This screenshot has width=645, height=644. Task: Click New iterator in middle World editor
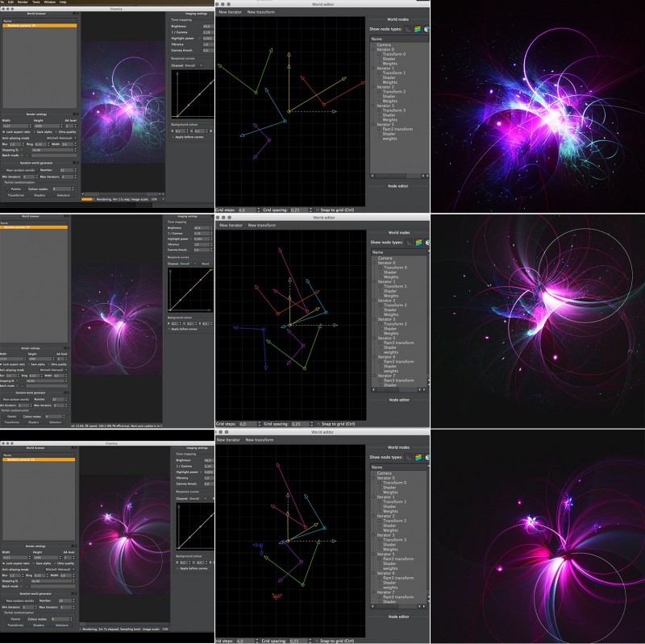[x=231, y=226]
